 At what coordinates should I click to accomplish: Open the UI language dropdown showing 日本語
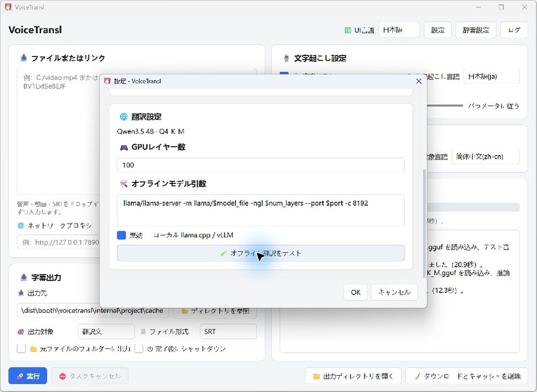tap(399, 30)
